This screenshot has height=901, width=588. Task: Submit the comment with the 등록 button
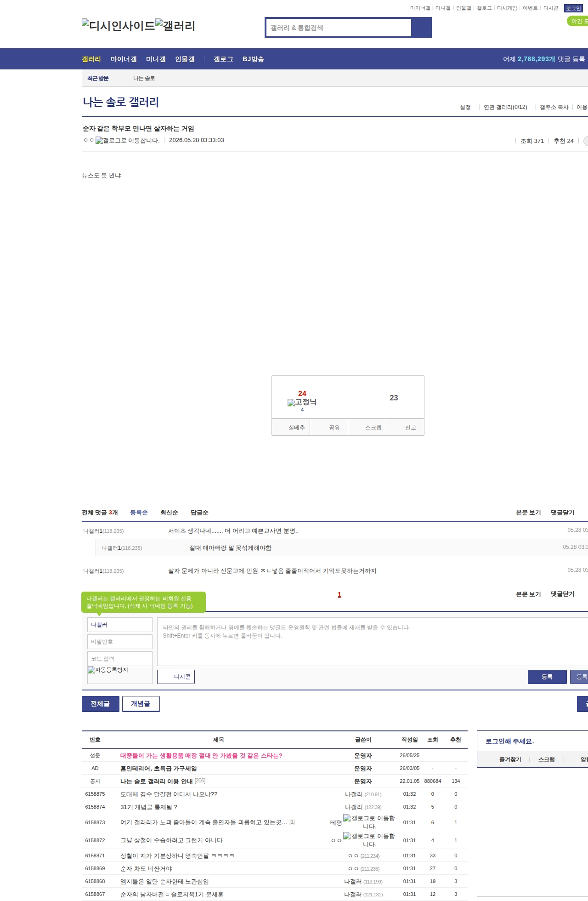tap(547, 677)
